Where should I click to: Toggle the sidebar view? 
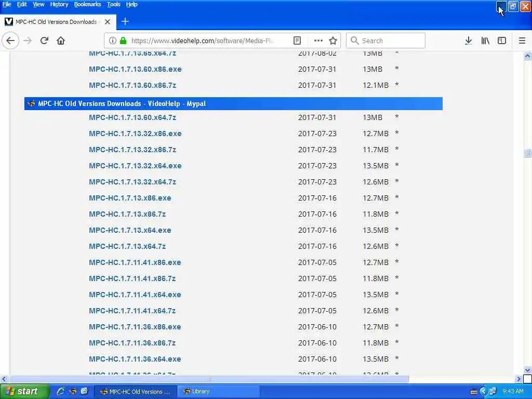502,41
